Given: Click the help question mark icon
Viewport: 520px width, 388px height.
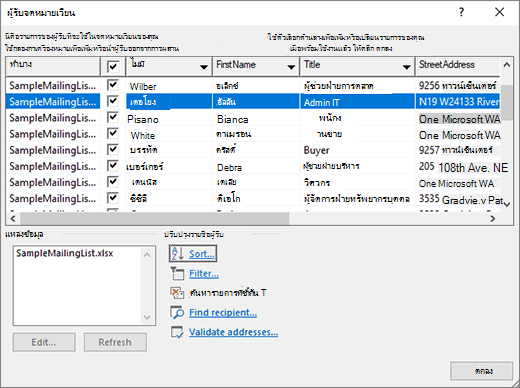Looking at the screenshot, I should tap(461, 12).
